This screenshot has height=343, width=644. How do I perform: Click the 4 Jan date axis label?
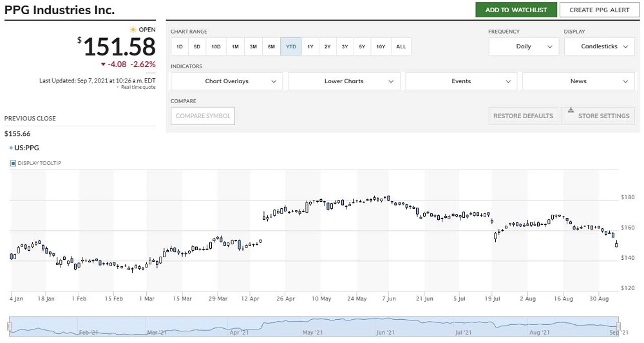click(16, 299)
